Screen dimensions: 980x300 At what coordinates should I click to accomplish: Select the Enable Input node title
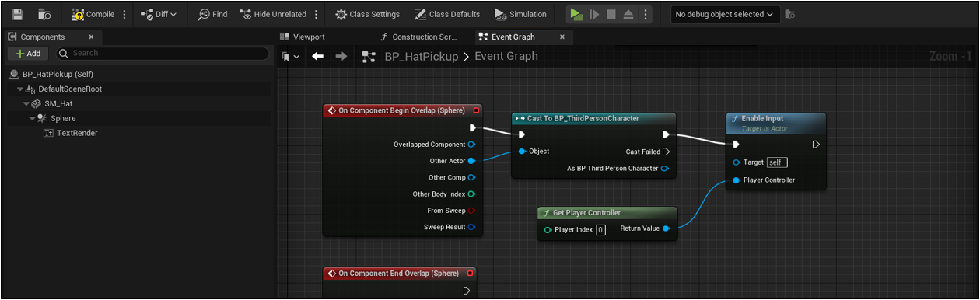(x=763, y=118)
